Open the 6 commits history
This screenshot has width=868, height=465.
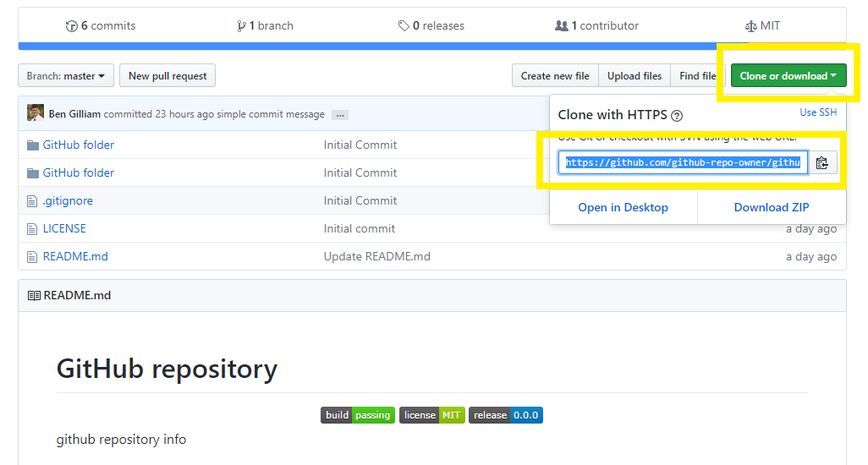click(x=100, y=25)
